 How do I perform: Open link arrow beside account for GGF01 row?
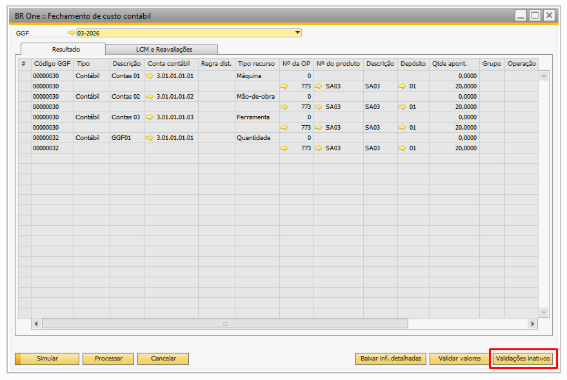149,138
